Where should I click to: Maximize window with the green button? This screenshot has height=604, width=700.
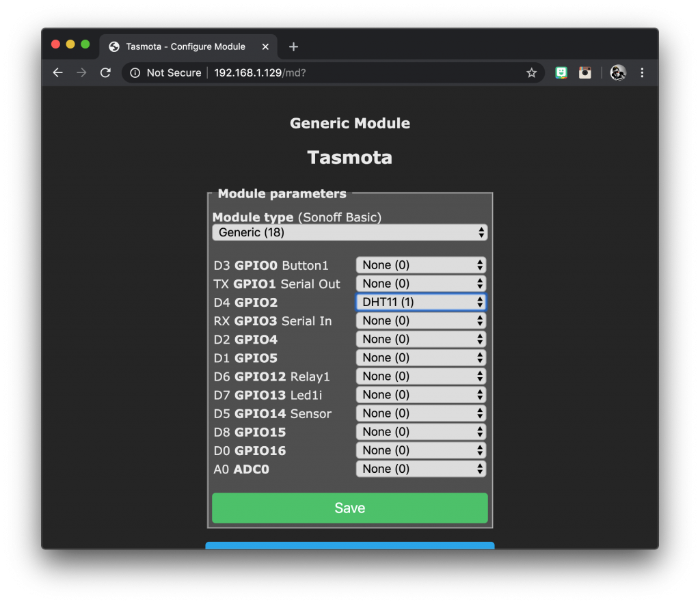pos(85,44)
